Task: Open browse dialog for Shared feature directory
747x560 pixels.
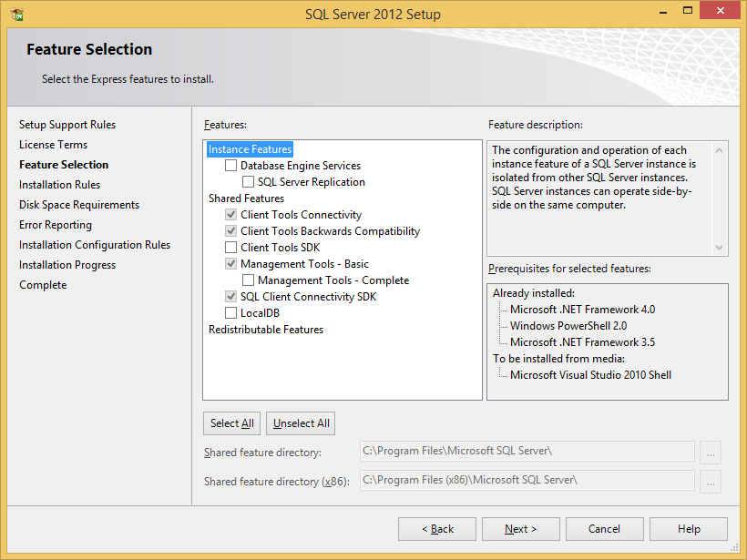Action: [x=711, y=452]
